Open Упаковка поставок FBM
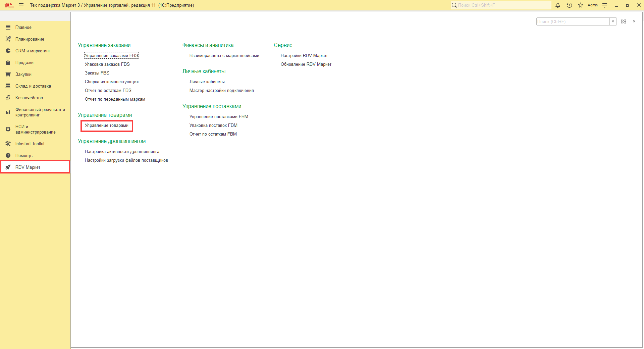The height and width of the screenshot is (349, 644). pyautogui.click(x=213, y=125)
